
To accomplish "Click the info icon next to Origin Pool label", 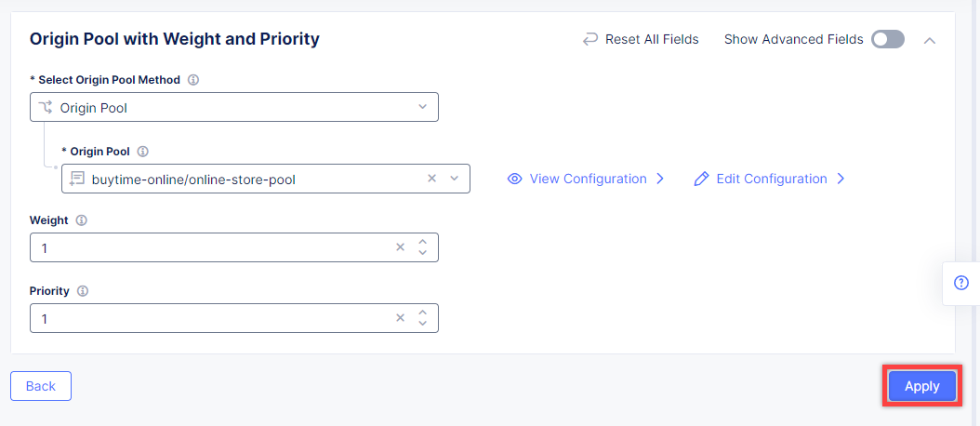I will (143, 152).
